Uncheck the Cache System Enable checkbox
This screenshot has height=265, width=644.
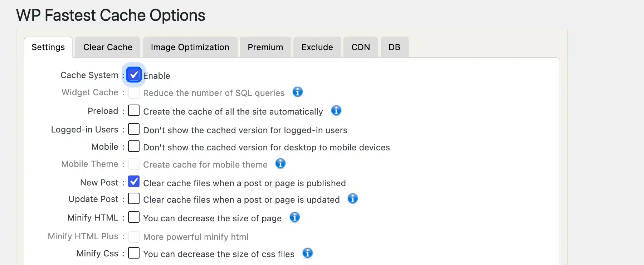pos(134,74)
